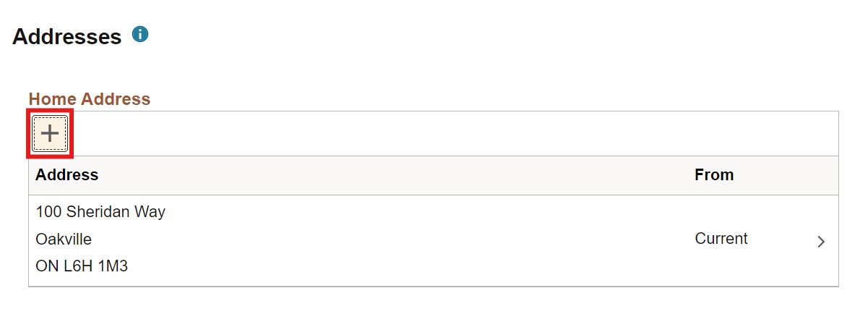Show help for the Addresses section
Image resolution: width=868 pixels, height=330 pixels.
click(x=140, y=34)
